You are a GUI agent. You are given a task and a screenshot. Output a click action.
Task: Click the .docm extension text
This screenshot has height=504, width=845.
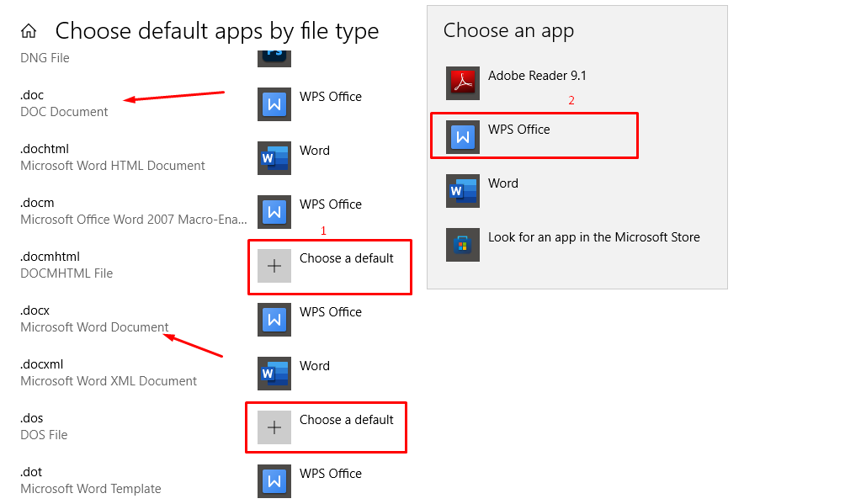pos(37,203)
